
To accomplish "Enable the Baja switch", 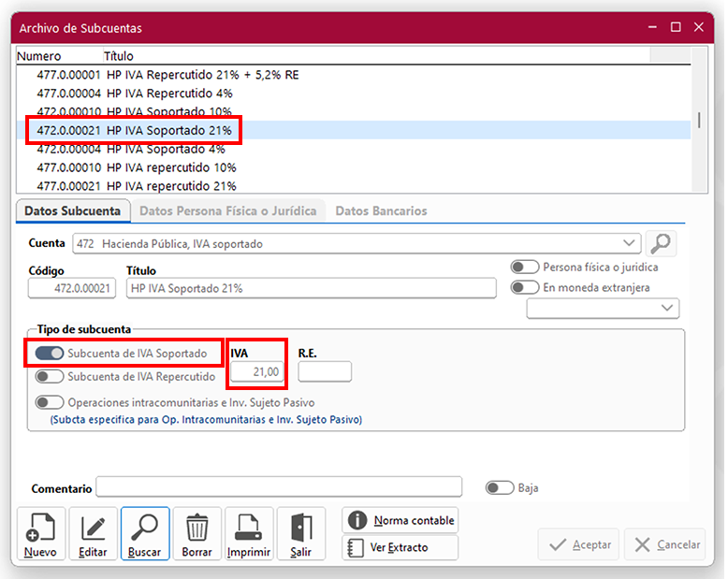I will (x=500, y=488).
